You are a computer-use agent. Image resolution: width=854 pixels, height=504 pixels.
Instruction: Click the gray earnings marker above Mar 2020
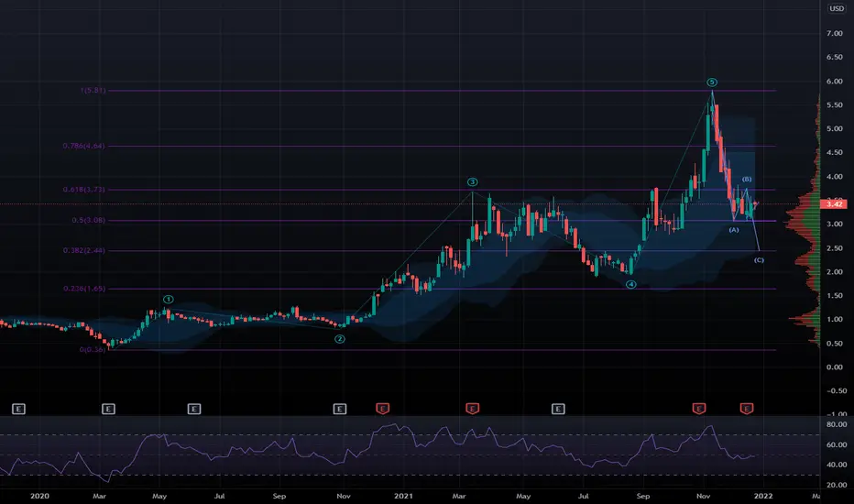click(x=108, y=409)
